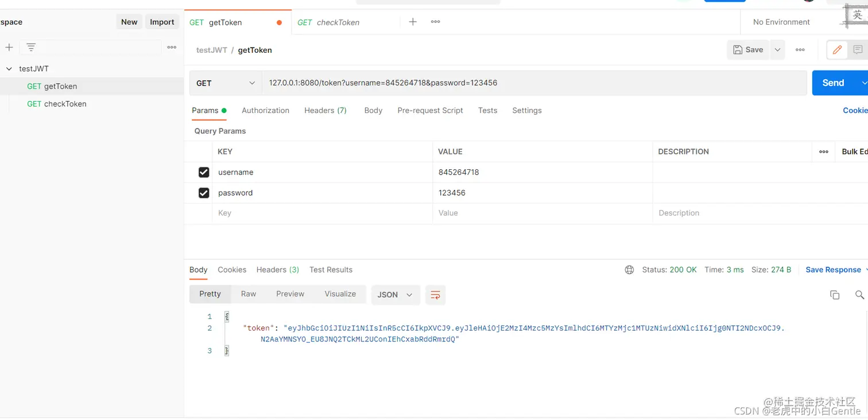Open the Pre-request Script tab
This screenshot has width=868, height=420.
tap(430, 110)
